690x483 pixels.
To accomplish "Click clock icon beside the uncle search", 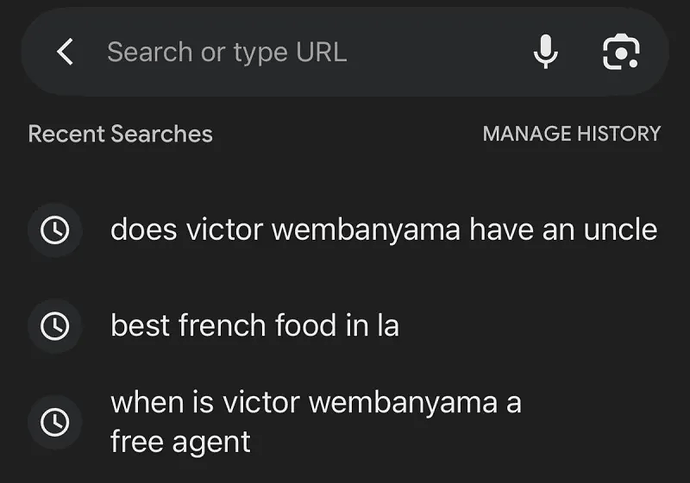I will tap(54, 230).
